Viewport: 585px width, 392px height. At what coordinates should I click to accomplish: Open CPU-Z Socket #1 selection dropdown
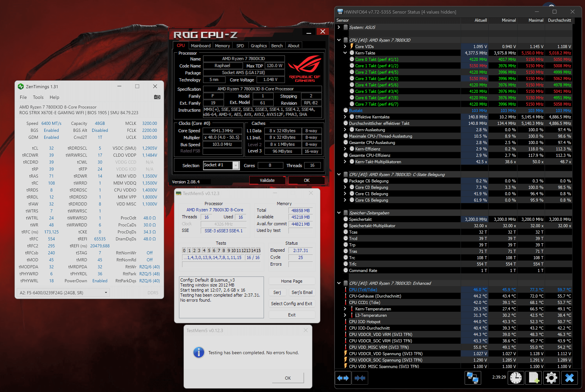(235, 165)
